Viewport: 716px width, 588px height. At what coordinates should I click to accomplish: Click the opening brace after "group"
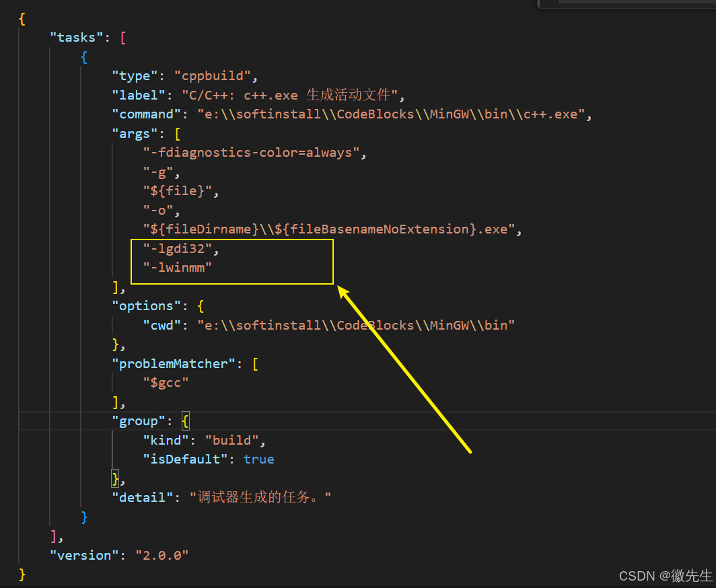[x=185, y=421]
